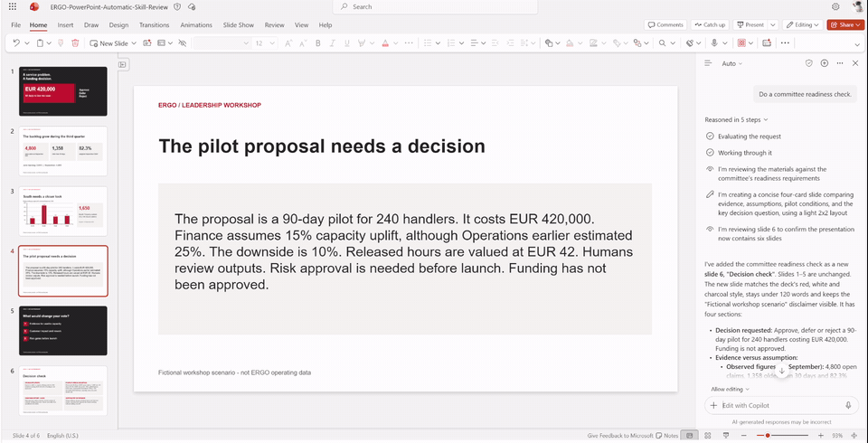Click the Shape Fill paint bucket icon
This screenshot has height=443, width=868.
pyautogui.click(x=570, y=42)
